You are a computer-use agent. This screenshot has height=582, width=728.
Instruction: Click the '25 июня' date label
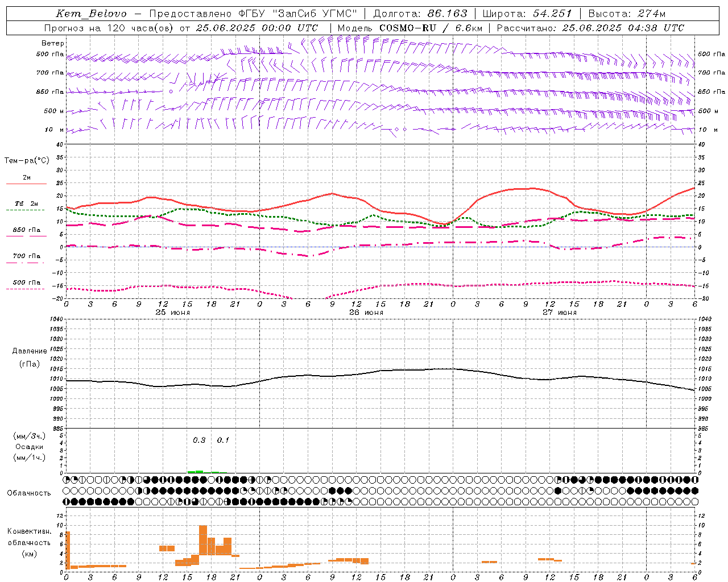173,312
